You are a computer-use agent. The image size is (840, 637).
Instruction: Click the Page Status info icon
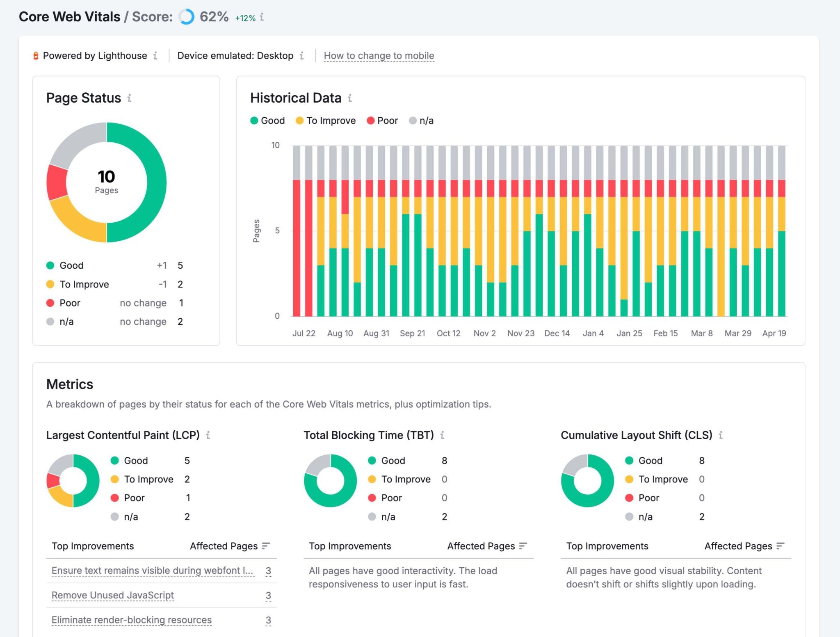click(x=130, y=98)
